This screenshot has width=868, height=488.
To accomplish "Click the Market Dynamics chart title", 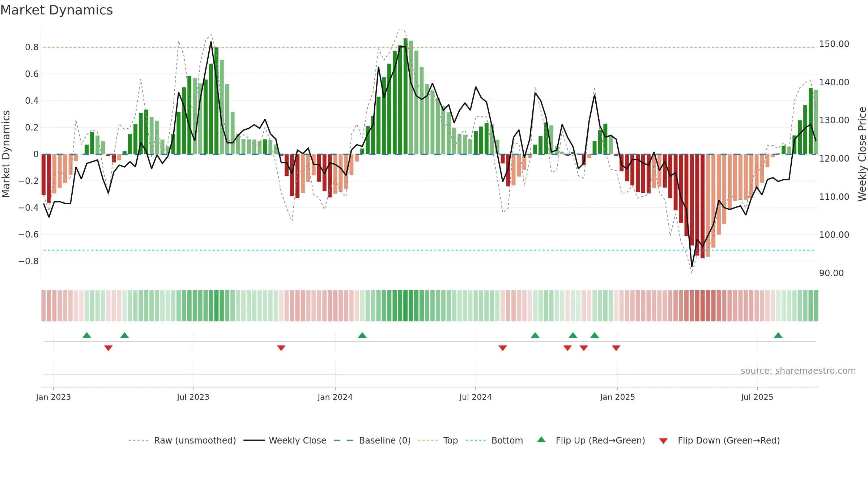I will coord(56,10).
